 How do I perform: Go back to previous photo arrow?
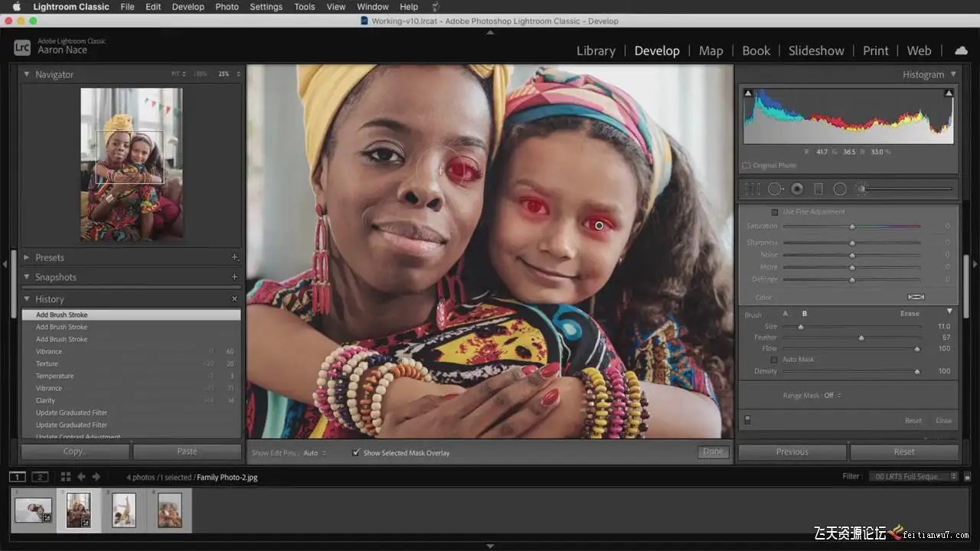point(81,477)
